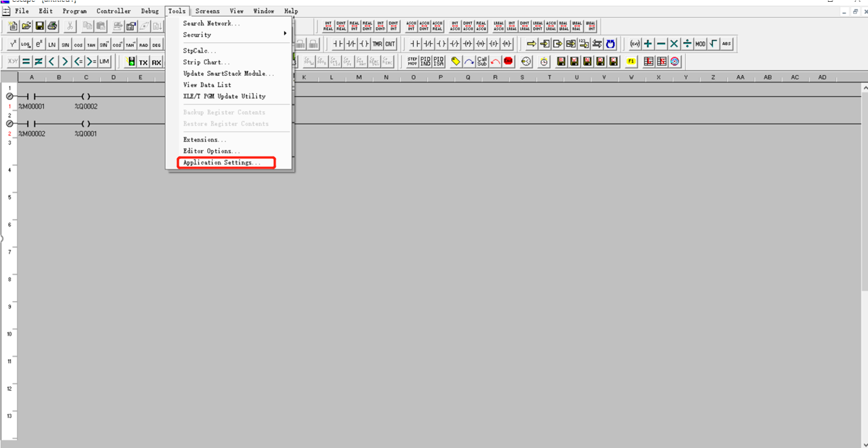
Task: Insert the LN math function
Action: 53,44
